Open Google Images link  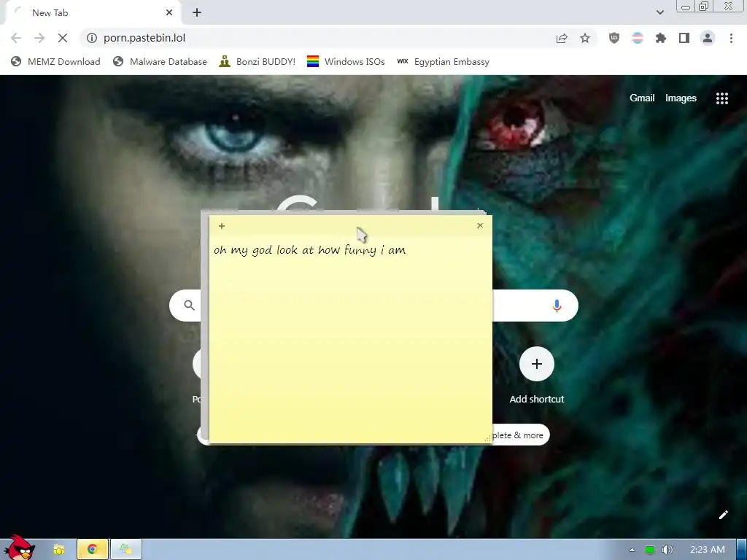[681, 98]
